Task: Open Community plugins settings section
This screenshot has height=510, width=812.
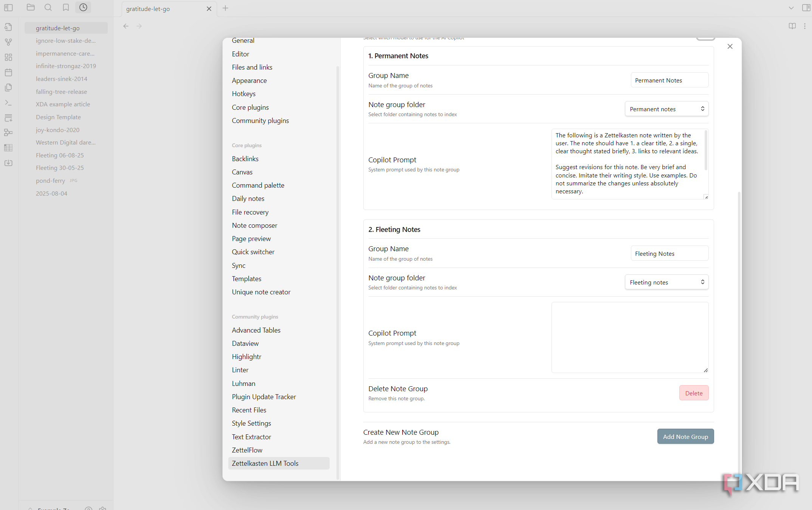Action: (260, 120)
